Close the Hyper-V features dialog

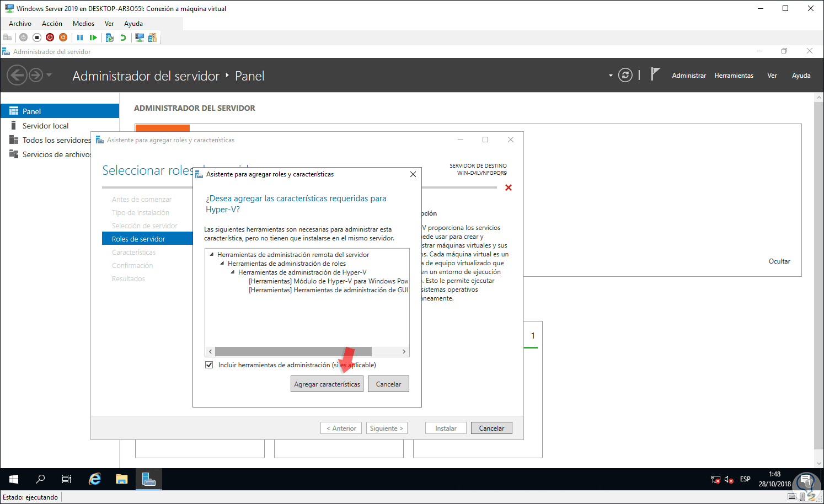413,174
